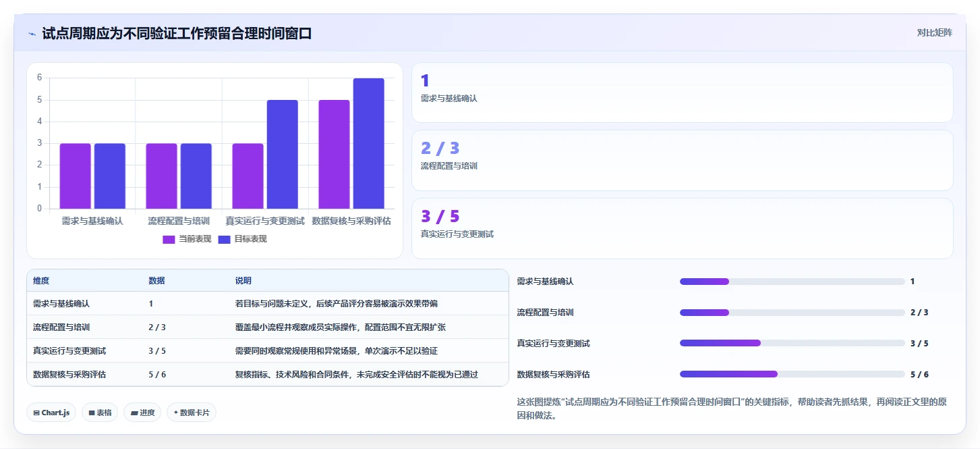Click the 真实运行与变更测试 progress list label
The width and height of the screenshot is (980, 449).
tap(553, 344)
